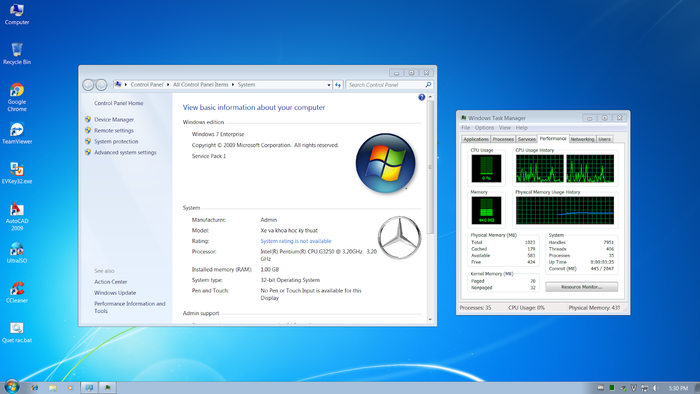Open Performance Information and Tools link

click(130, 307)
